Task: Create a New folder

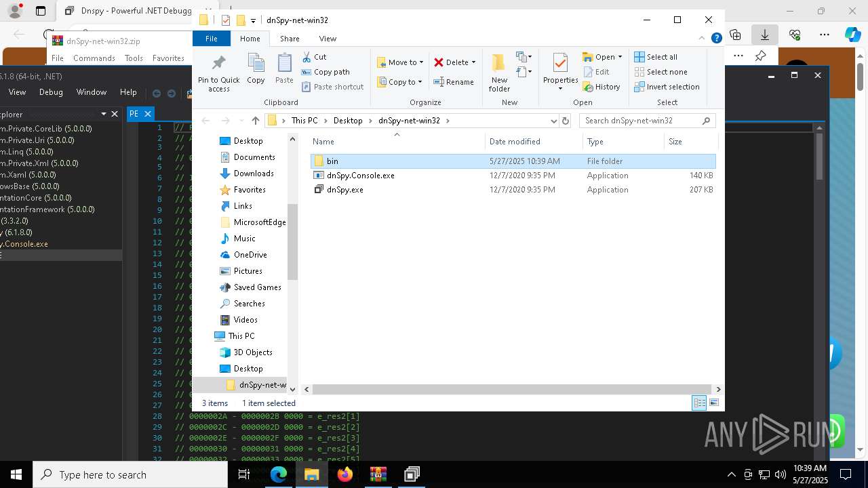Action: 499,73
